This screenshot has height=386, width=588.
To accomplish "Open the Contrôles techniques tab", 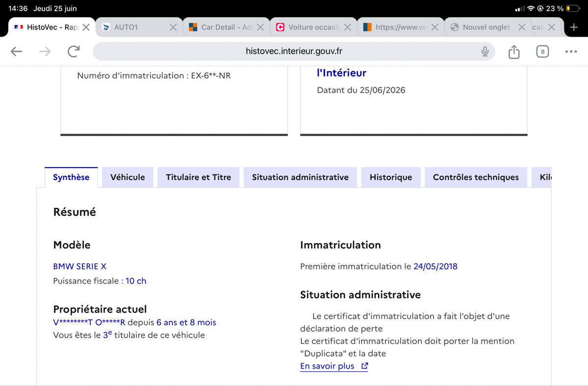I will [x=476, y=177].
